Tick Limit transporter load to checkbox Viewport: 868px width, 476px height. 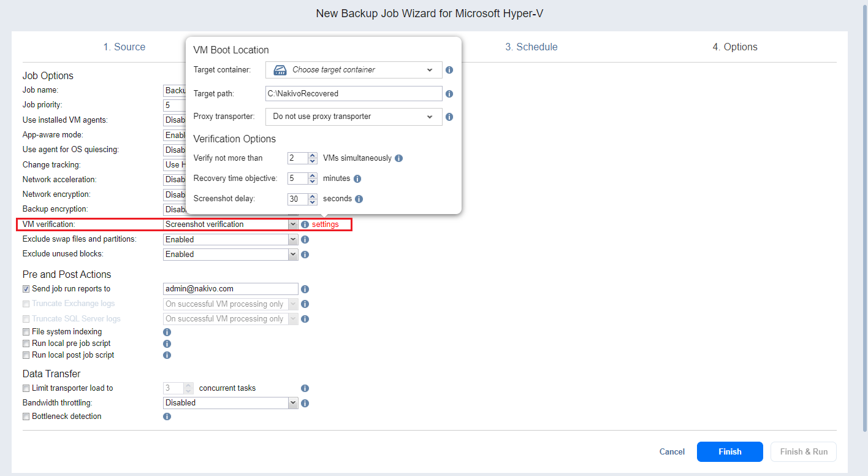pos(26,388)
